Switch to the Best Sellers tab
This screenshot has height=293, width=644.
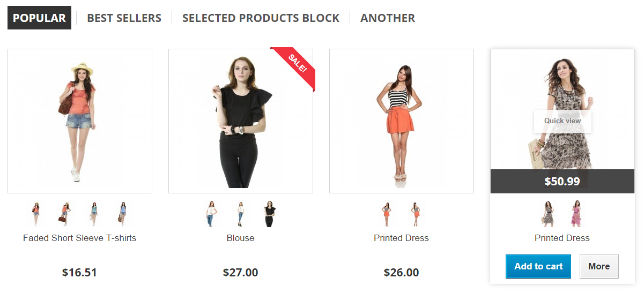[124, 18]
